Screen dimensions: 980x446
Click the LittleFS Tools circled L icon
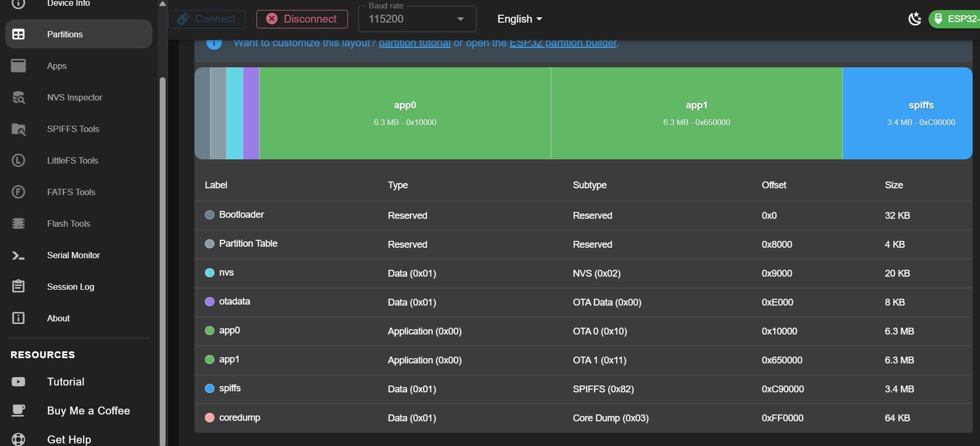(18, 160)
